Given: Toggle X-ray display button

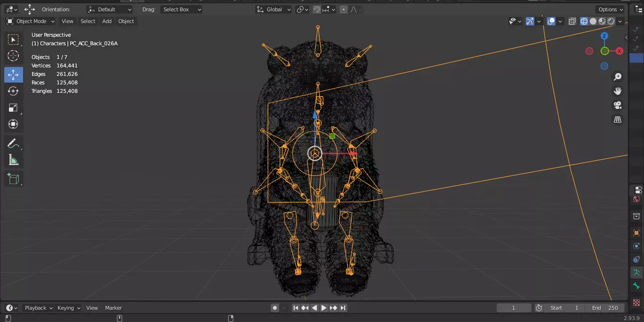Looking at the screenshot, I should pos(572,21).
